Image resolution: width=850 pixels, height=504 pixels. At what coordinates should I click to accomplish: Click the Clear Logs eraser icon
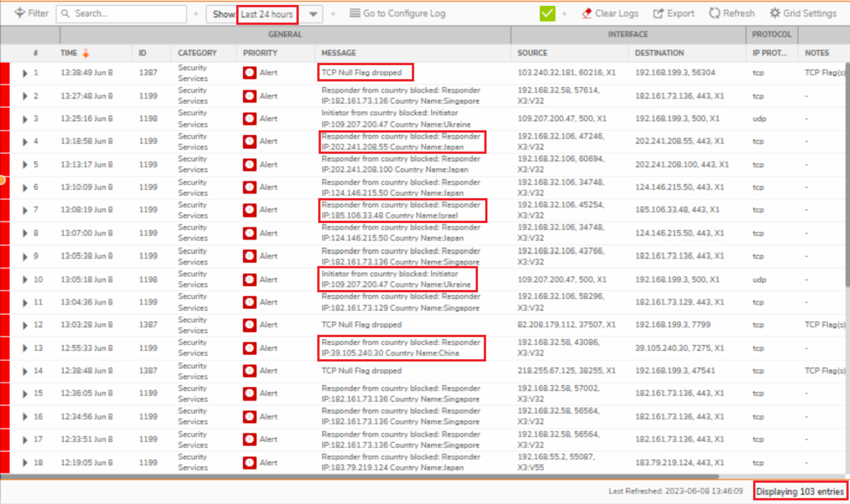(586, 13)
